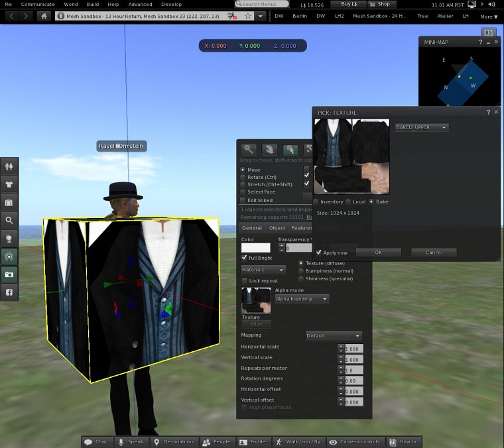Switch to the Object tab
The width and height of the screenshot is (504, 448).
[277, 228]
